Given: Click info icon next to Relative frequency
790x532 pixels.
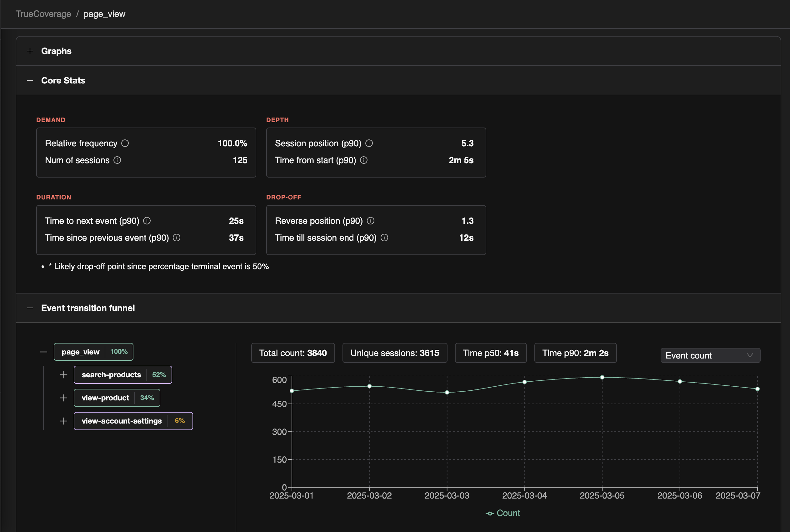Looking at the screenshot, I should 125,143.
